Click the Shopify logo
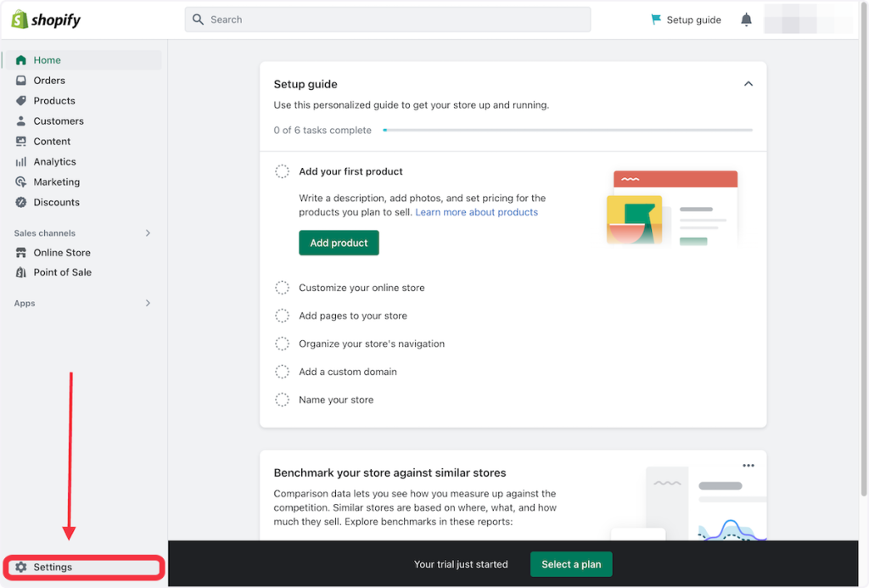Screen dimensions: 869x588 46,20
